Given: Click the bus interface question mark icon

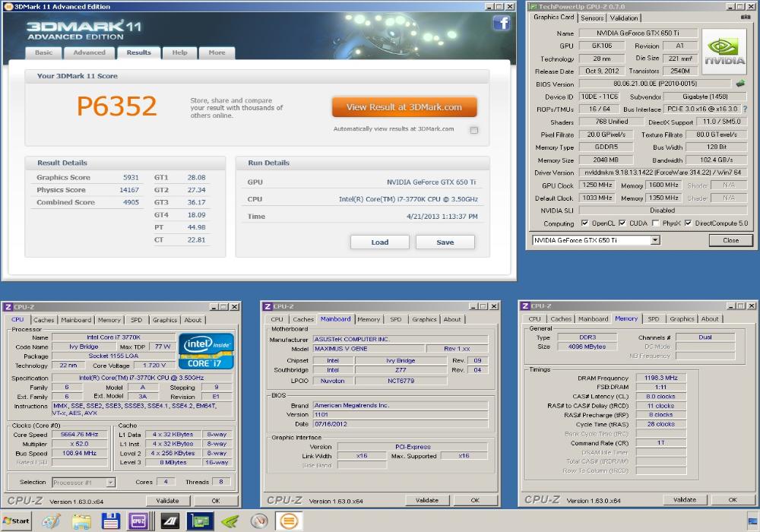Looking at the screenshot, I should [745, 109].
